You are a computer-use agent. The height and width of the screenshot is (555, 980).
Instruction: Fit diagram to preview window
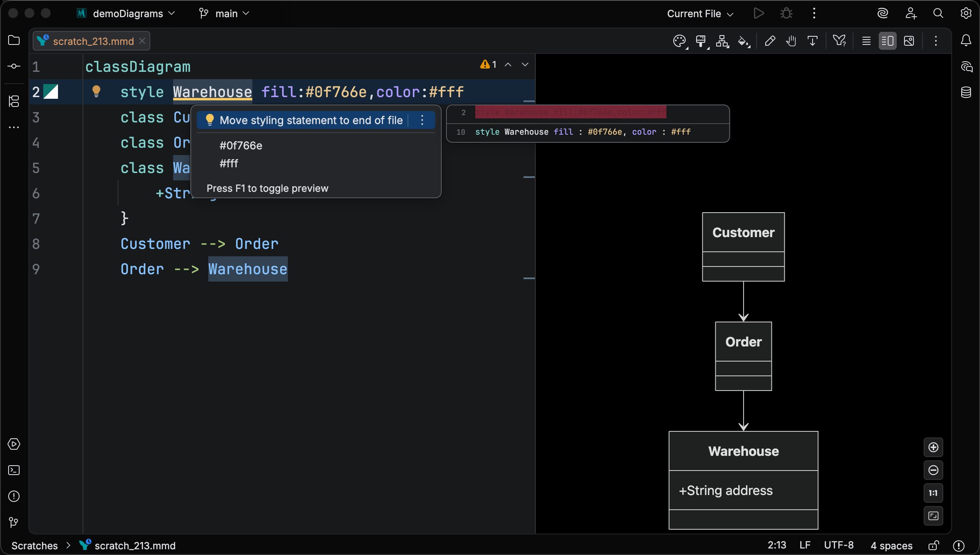[x=933, y=516]
